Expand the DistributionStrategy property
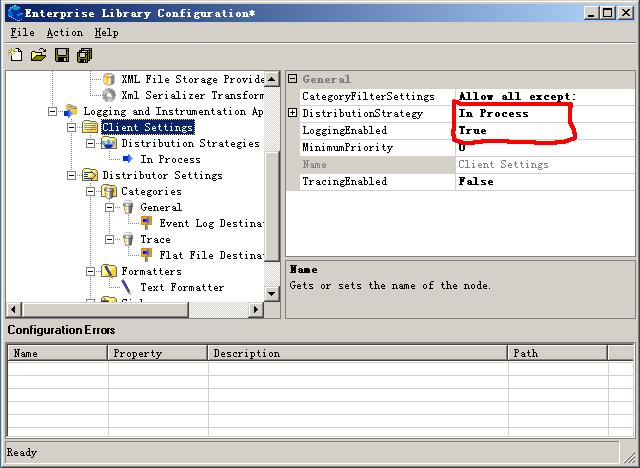This screenshot has width=640, height=468. (x=293, y=113)
